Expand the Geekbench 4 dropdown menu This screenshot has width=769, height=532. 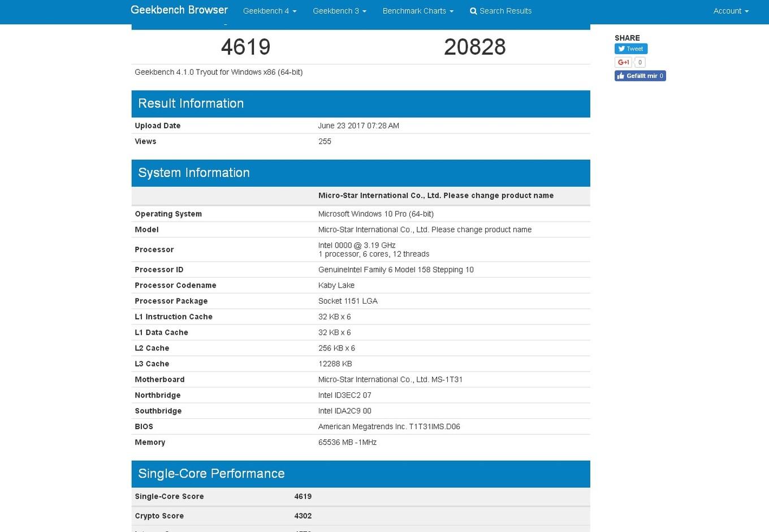click(270, 11)
